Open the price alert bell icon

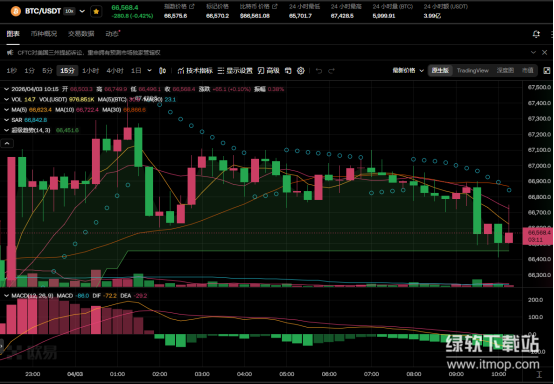[x=536, y=34]
